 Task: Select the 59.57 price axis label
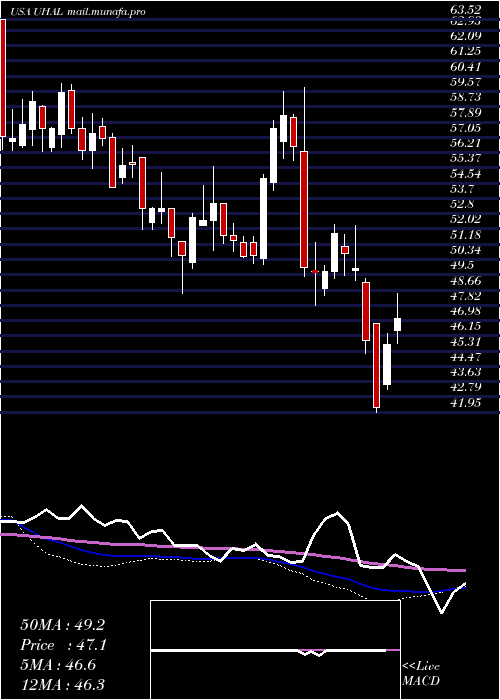(x=466, y=82)
